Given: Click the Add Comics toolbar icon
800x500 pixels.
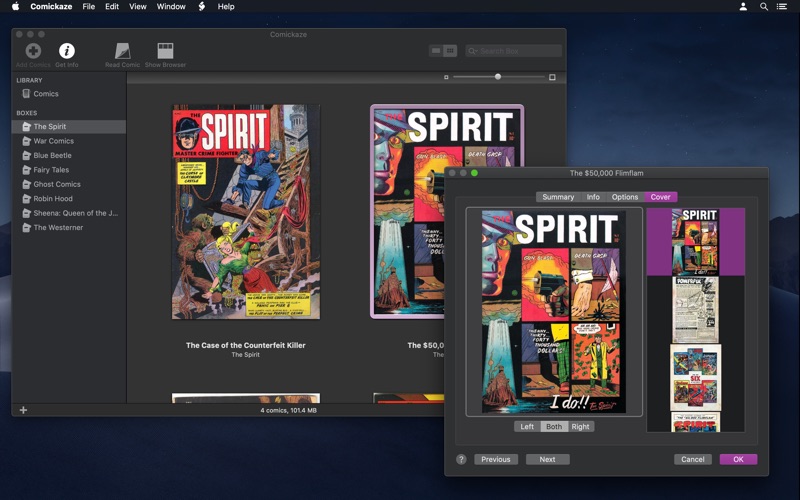Looking at the screenshot, I should [33, 51].
